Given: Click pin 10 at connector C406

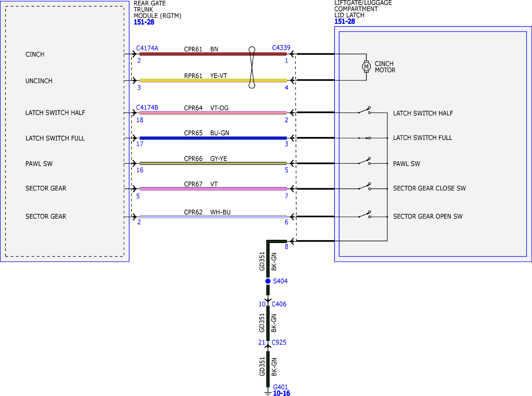Looking at the screenshot, I should click(x=262, y=304).
